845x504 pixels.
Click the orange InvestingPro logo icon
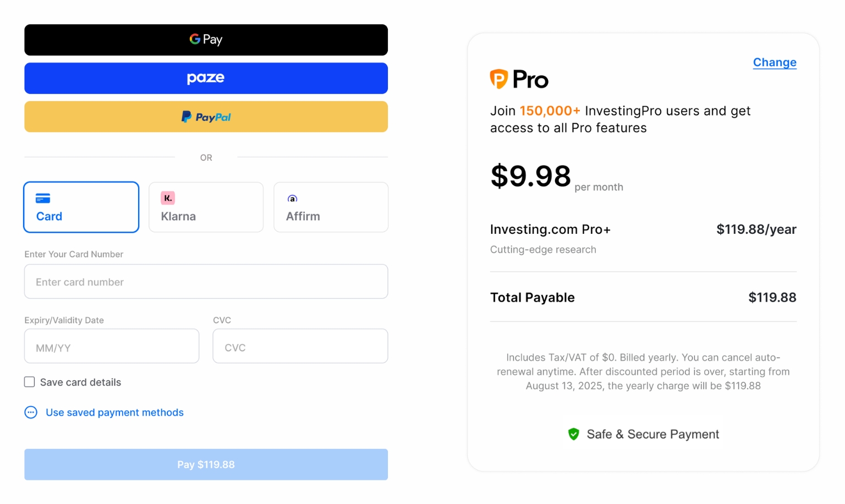[x=498, y=79]
